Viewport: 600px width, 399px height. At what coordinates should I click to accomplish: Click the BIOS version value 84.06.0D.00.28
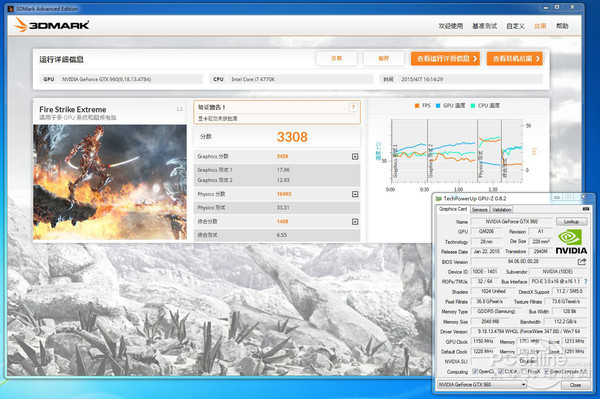(523, 262)
